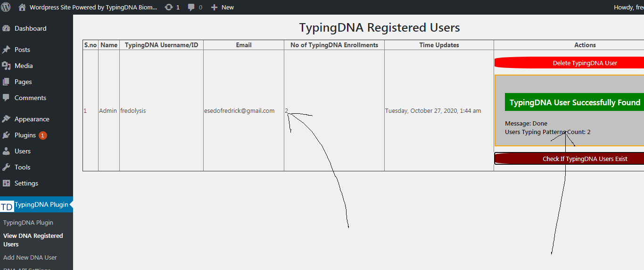
Task: Click the Tools wrench icon
Action: [6, 167]
